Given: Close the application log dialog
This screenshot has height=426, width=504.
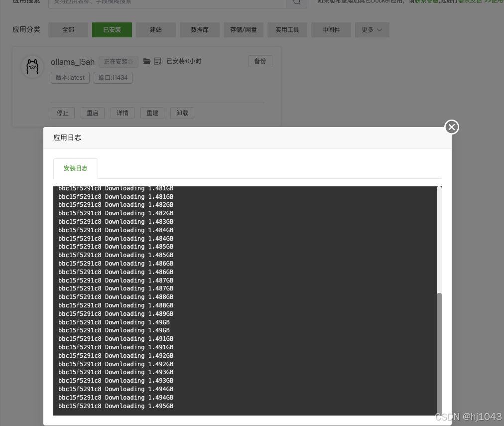Looking at the screenshot, I should 452,127.
